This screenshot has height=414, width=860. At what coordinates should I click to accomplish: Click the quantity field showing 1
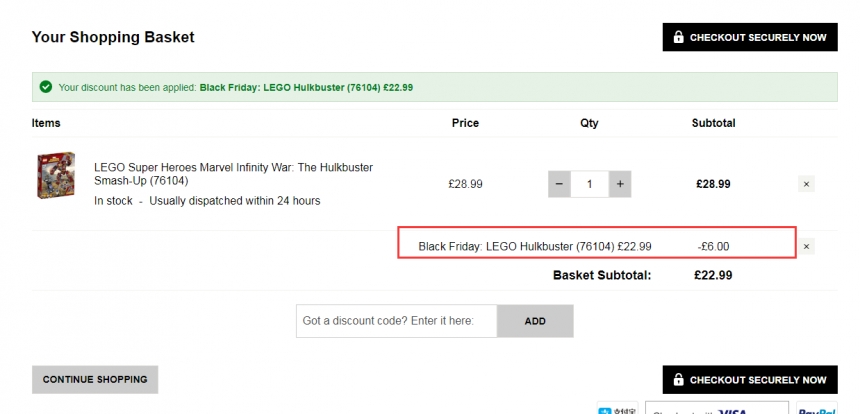coord(590,184)
